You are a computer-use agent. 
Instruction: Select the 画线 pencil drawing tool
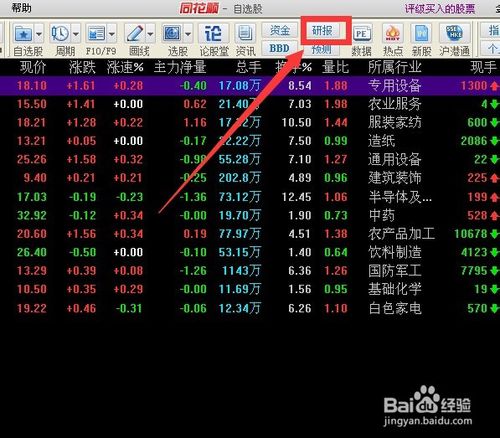coord(135,33)
